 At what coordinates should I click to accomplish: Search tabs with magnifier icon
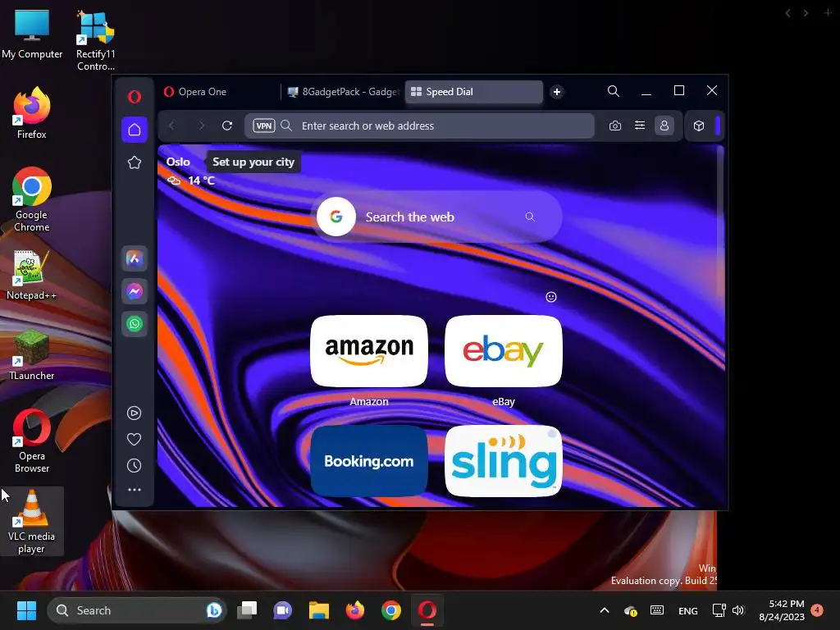(x=614, y=91)
